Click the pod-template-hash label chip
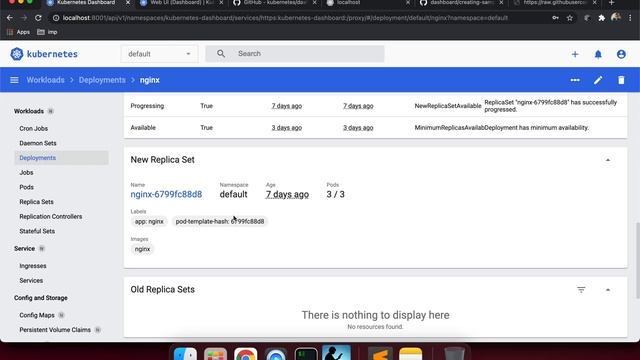The width and height of the screenshot is (640, 360). tap(220, 222)
